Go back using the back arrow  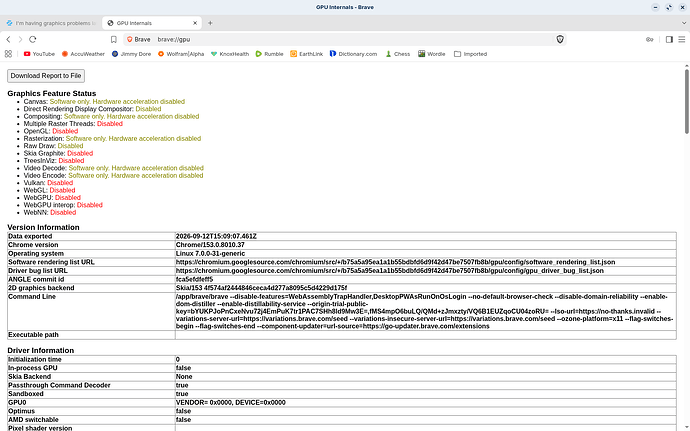tap(8, 39)
